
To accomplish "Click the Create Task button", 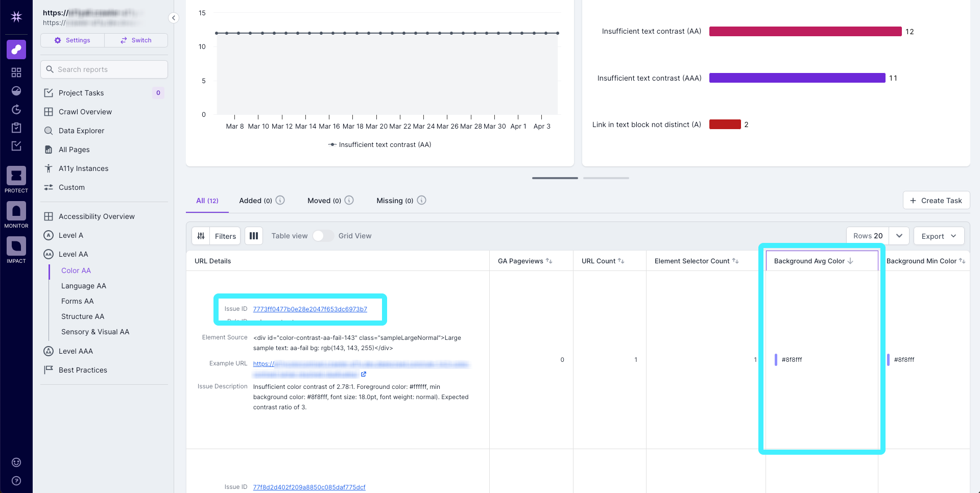I will point(936,200).
